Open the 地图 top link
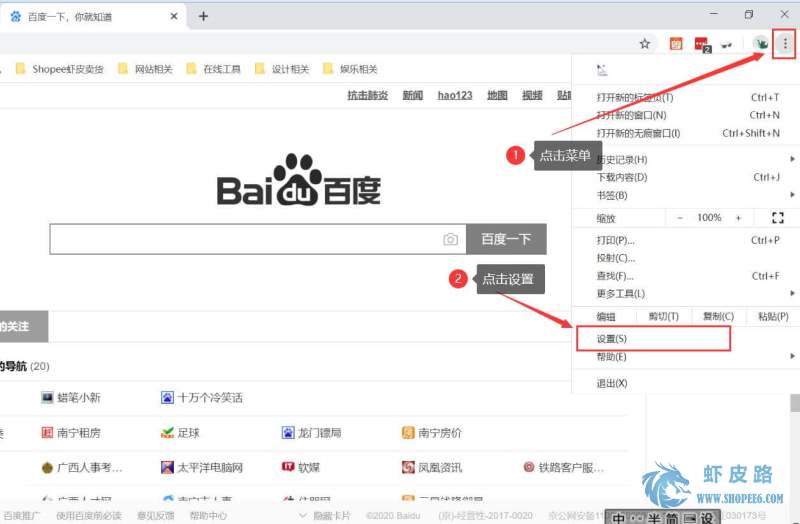 coord(497,95)
